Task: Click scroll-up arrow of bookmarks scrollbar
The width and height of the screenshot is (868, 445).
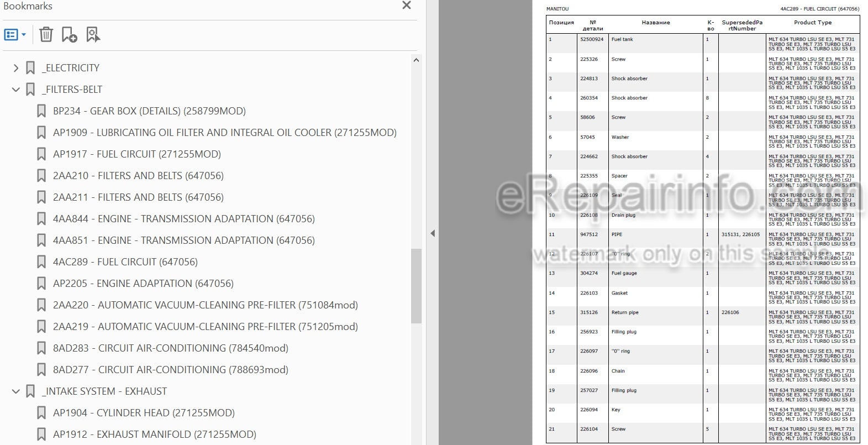Action: pos(417,60)
